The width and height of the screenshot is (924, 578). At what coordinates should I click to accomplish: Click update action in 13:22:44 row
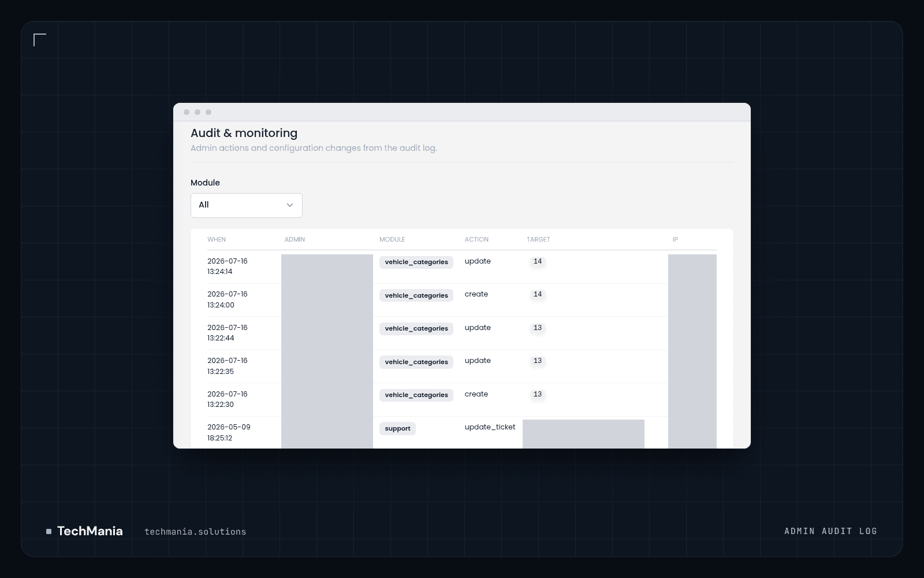(x=478, y=328)
